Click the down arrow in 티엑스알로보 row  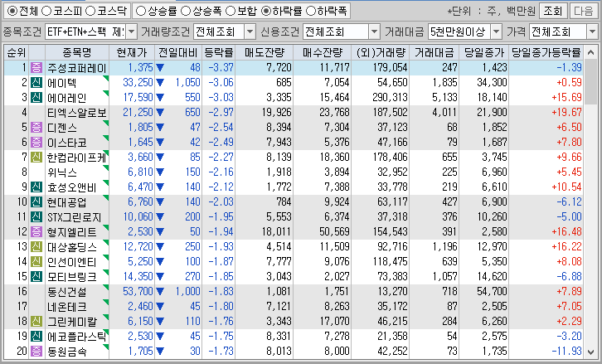tap(160, 113)
